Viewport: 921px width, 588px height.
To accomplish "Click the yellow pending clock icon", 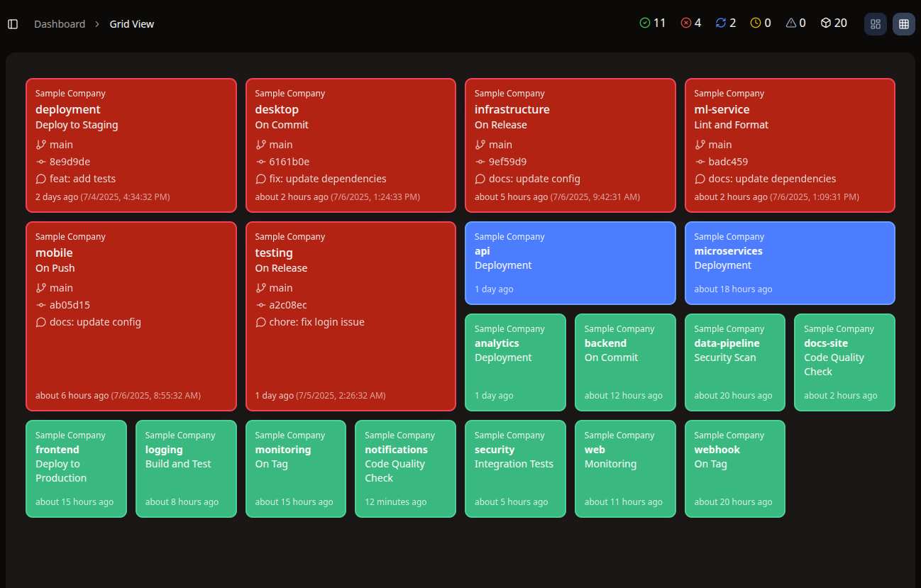I will click(756, 22).
